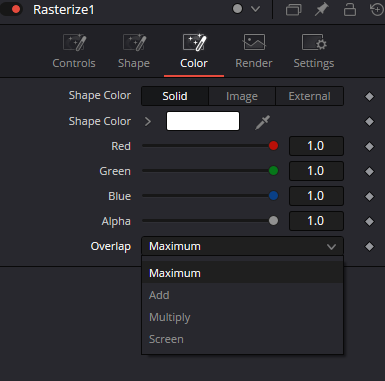Click the Green label
The image size is (385, 381).
coord(115,171)
